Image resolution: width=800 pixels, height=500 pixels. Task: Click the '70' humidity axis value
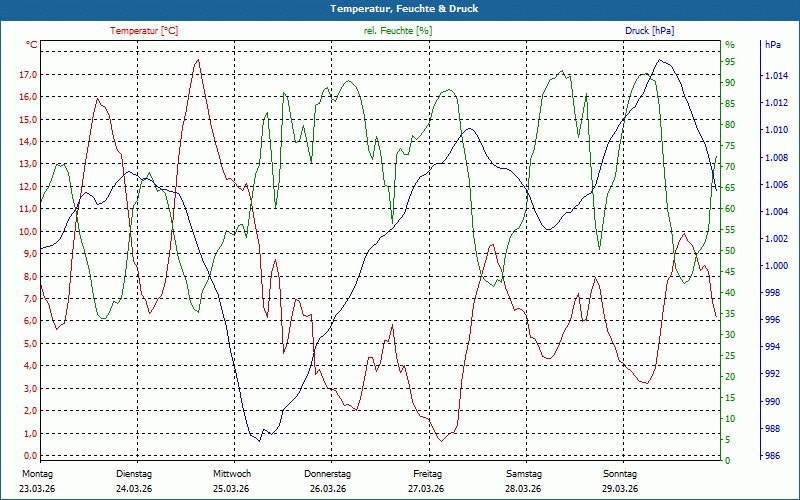click(x=730, y=167)
